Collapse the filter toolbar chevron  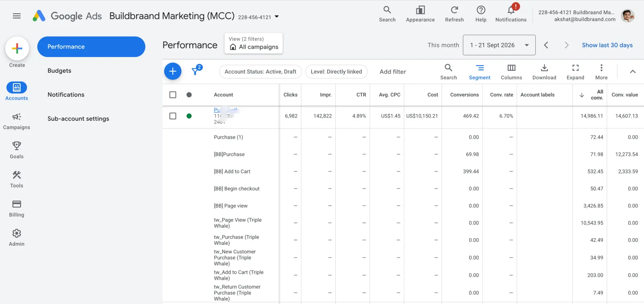[633, 72]
